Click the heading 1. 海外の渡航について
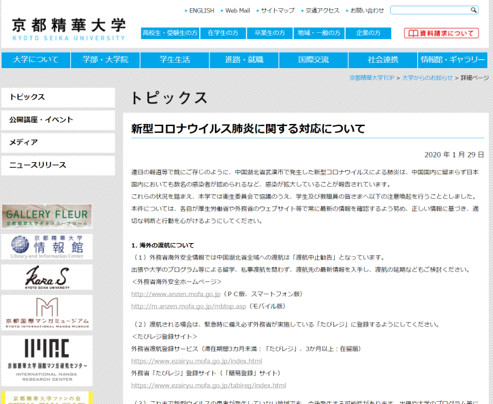Viewport: 493px width, 404px height. tap(162, 246)
